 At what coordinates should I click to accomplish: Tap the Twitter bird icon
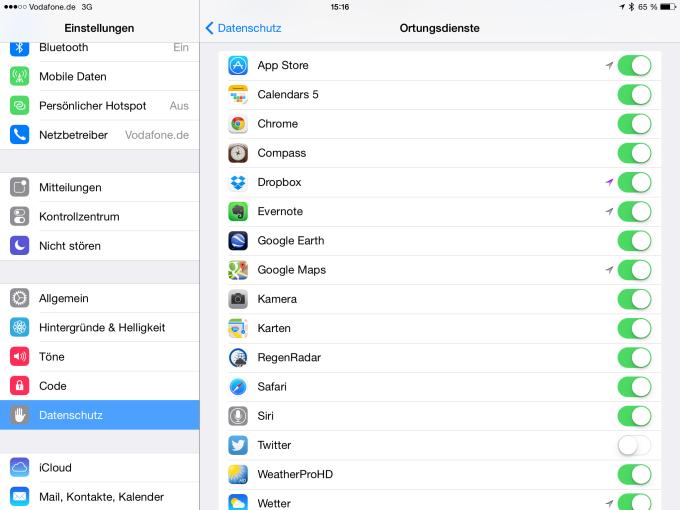point(238,445)
